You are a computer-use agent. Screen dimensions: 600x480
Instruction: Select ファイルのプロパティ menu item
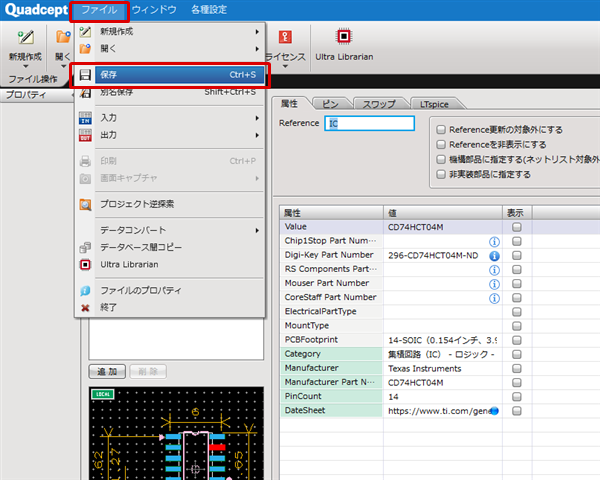pyautogui.click(x=170, y=291)
